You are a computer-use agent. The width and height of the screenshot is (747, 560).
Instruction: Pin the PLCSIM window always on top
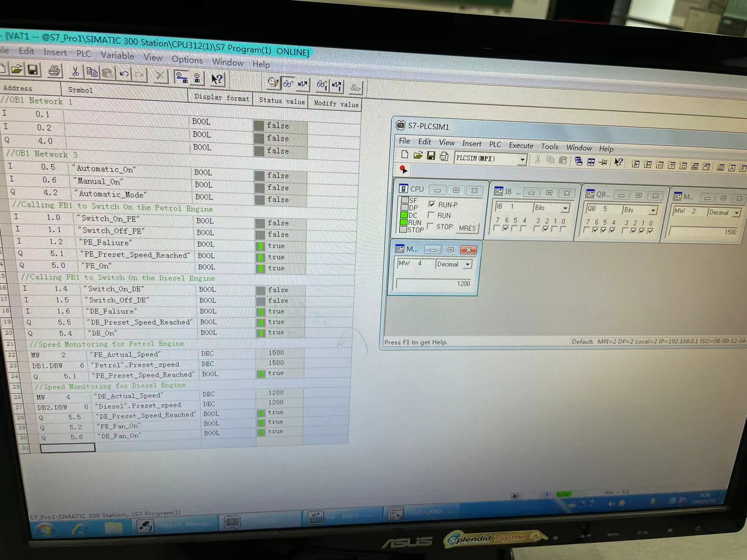point(603,162)
